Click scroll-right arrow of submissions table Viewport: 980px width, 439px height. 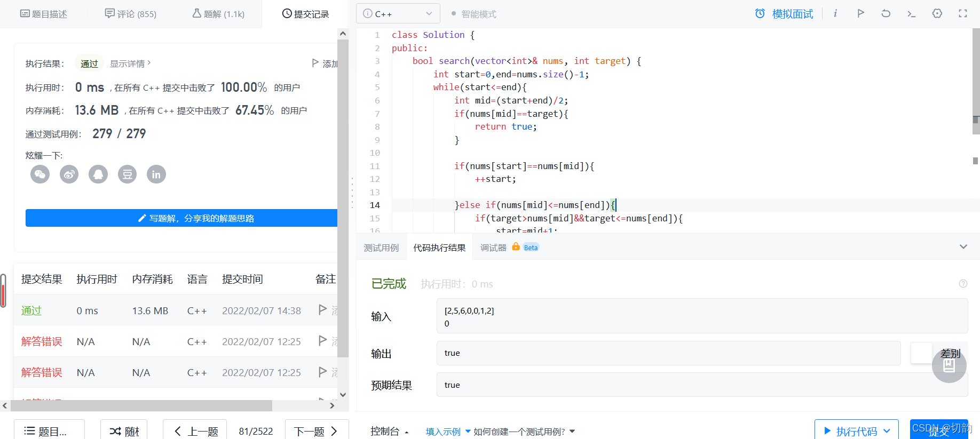(332, 405)
